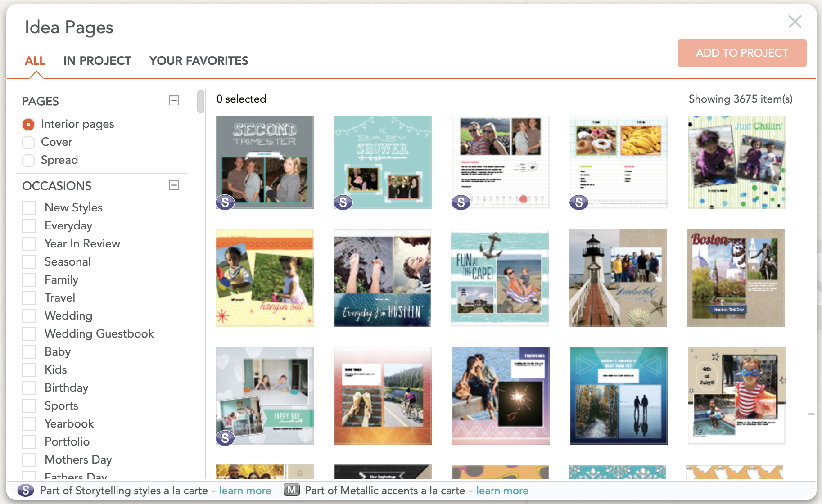This screenshot has height=504, width=822.
Task: Check the Wedding occasion filter
Action: click(29, 315)
